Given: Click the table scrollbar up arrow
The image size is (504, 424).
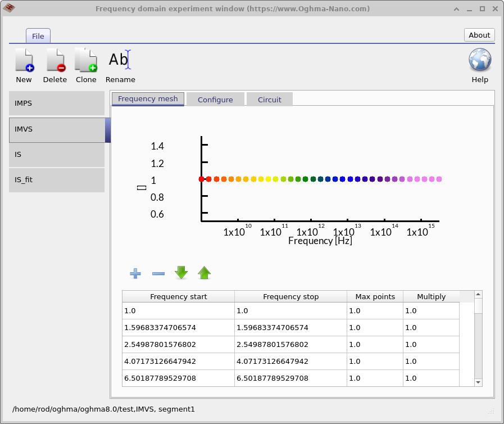Looking at the screenshot, I should 478,294.
